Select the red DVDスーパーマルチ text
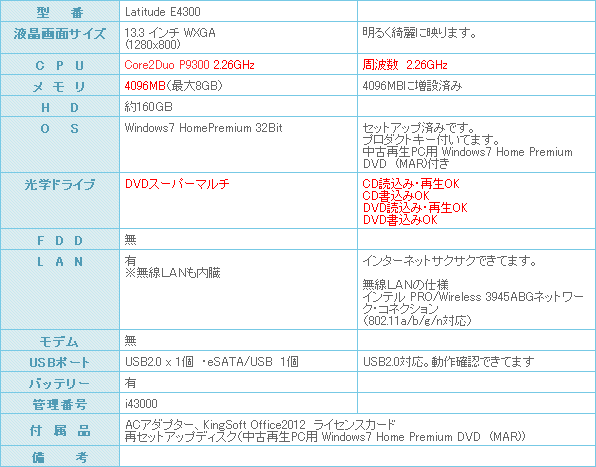The height and width of the screenshot is (467, 596). [x=177, y=184]
